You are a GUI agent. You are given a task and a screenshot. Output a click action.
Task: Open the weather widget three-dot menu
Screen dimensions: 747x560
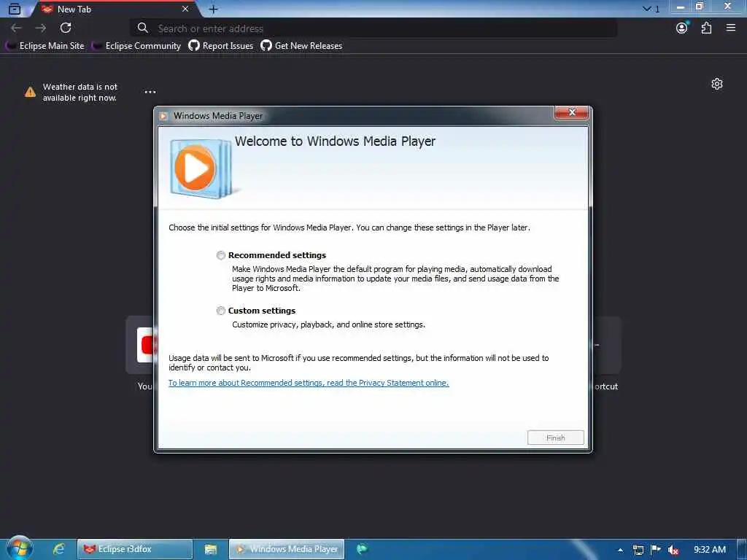tap(150, 92)
